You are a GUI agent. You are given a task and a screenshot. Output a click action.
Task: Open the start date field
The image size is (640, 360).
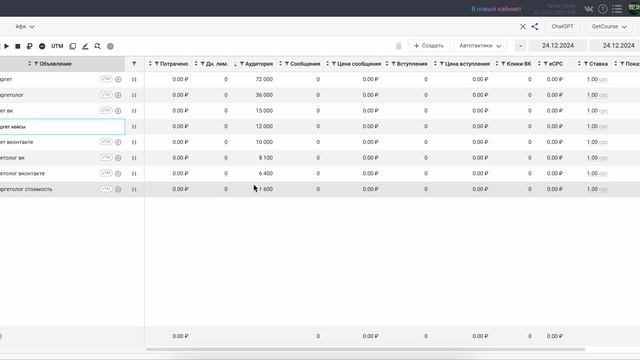click(x=558, y=46)
